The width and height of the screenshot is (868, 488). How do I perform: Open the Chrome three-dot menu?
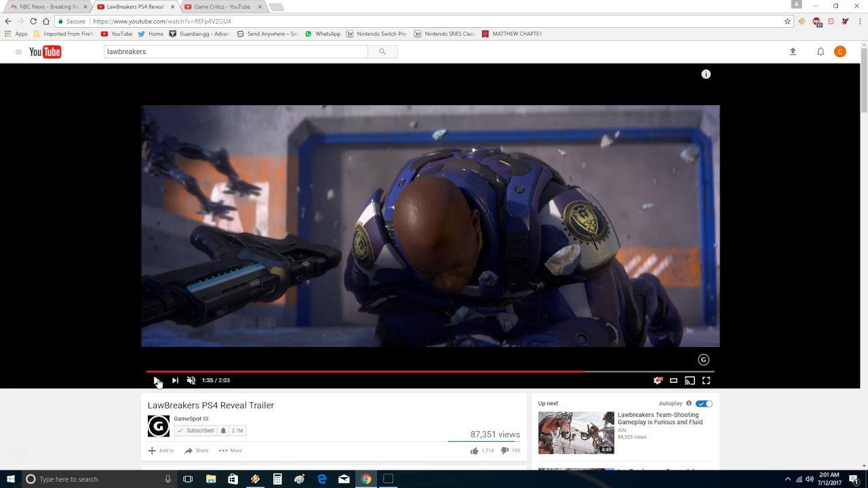tap(859, 21)
